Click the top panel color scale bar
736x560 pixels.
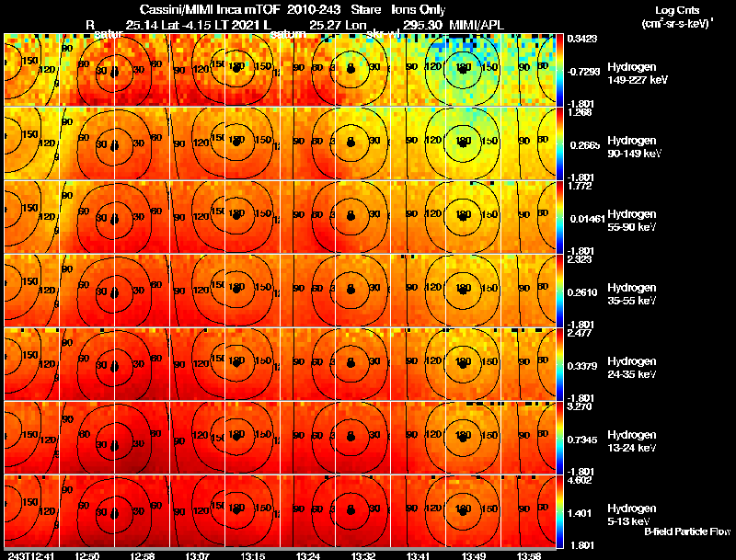click(559, 69)
